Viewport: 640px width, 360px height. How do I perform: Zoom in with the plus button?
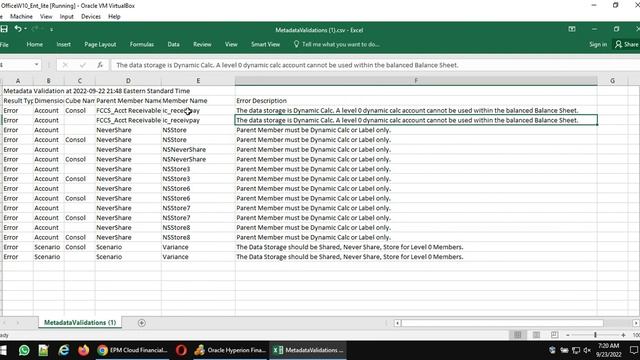click(623, 335)
